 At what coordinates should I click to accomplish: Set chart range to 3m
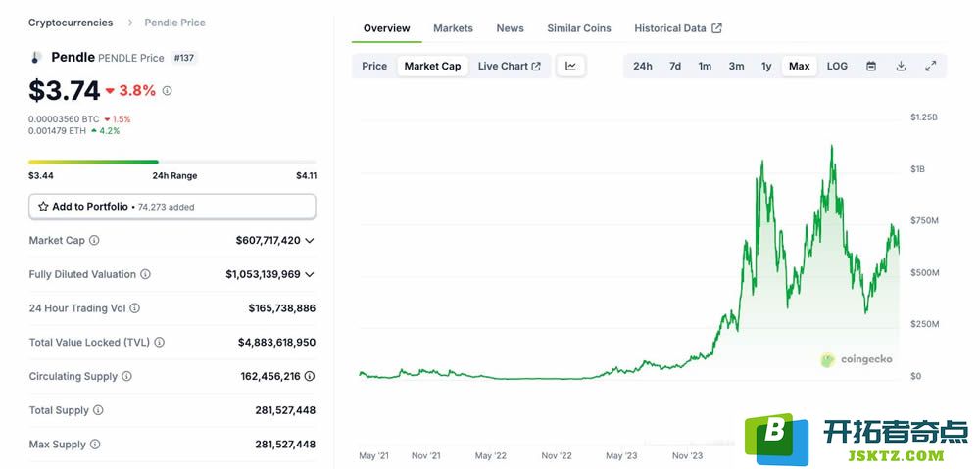click(x=736, y=66)
